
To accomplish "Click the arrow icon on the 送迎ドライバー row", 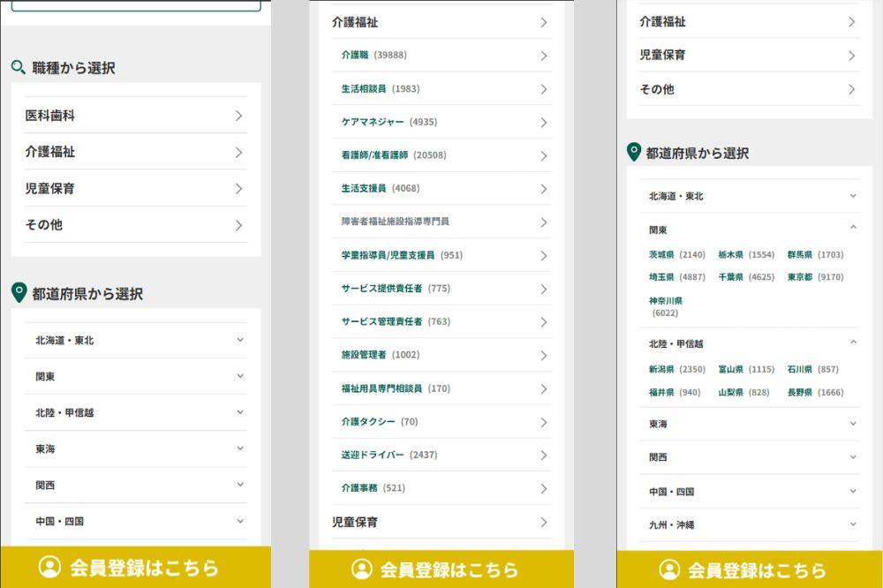I will [544, 456].
